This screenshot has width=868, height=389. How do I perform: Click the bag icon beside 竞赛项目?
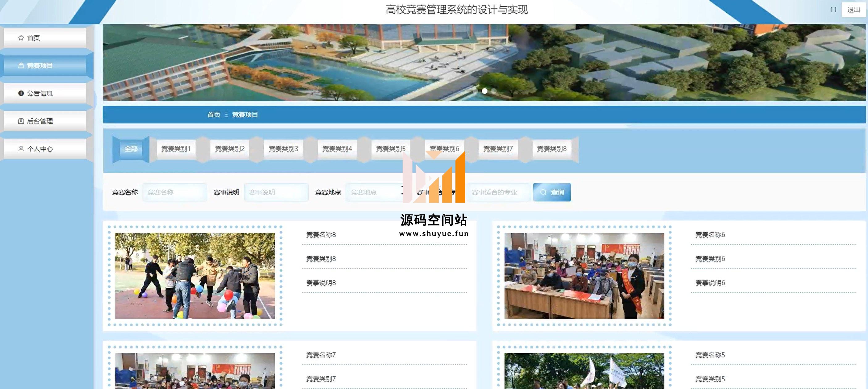coord(21,66)
